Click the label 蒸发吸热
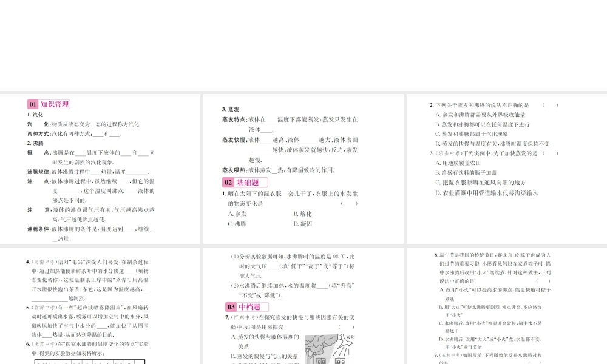 [x=234, y=170]
